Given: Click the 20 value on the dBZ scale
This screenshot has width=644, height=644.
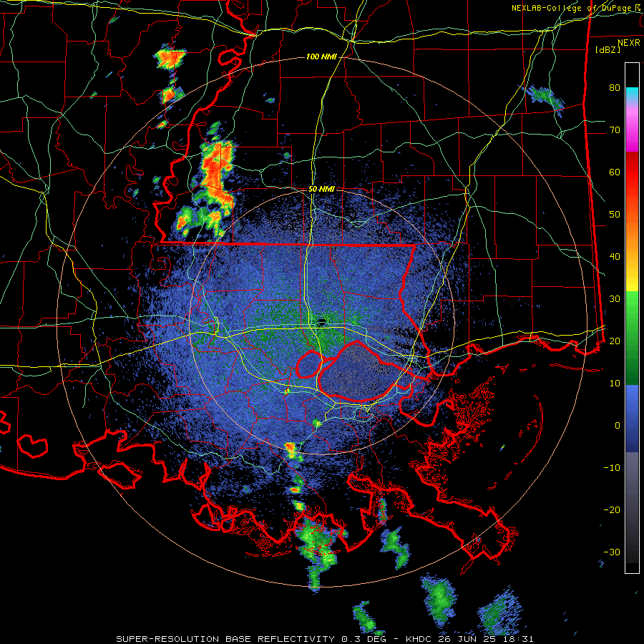Looking at the screenshot, I should [x=615, y=341].
